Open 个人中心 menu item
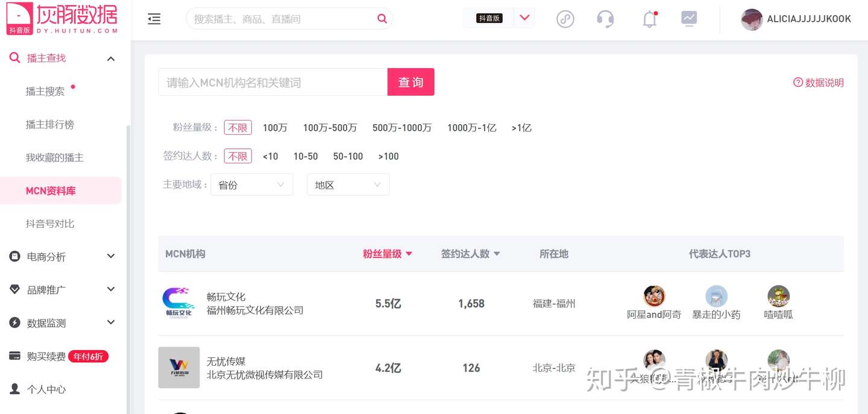 (46, 389)
